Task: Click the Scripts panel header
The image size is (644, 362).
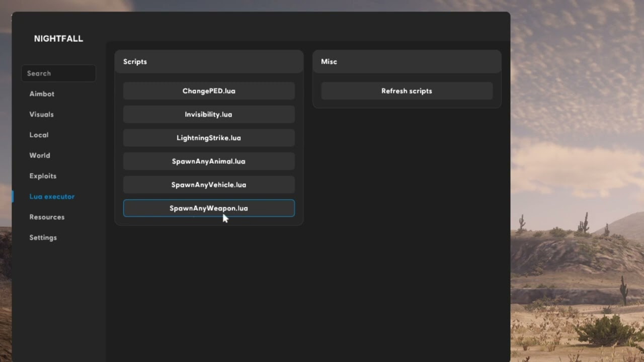Action: click(x=209, y=61)
